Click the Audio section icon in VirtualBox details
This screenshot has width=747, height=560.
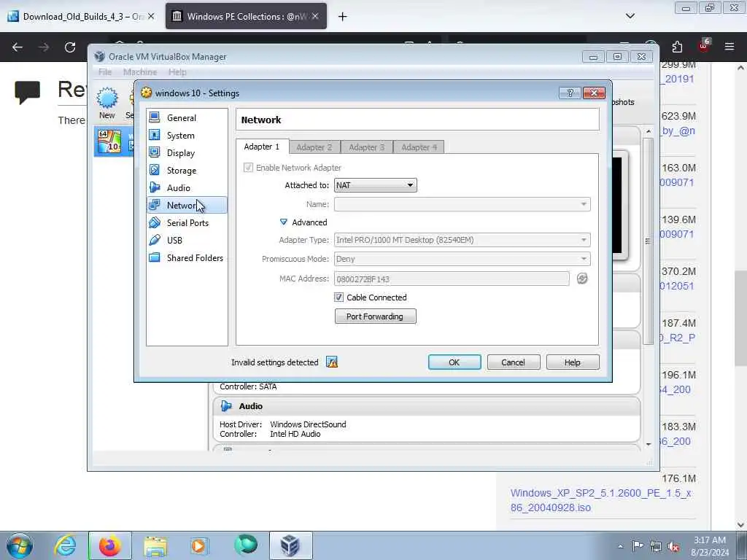pyautogui.click(x=226, y=406)
